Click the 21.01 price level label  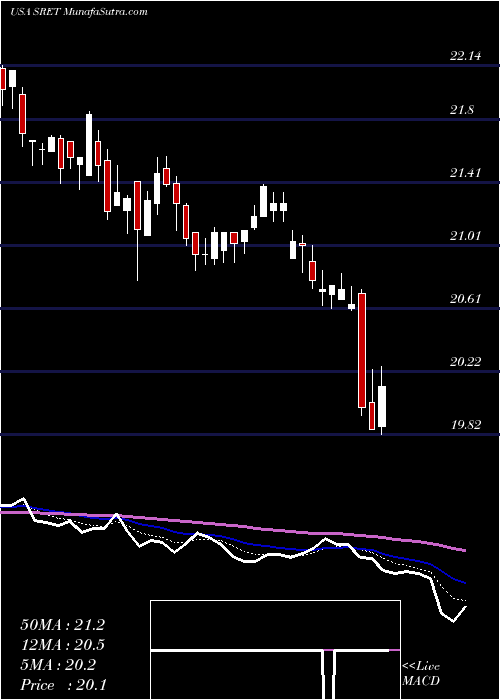click(x=465, y=236)
